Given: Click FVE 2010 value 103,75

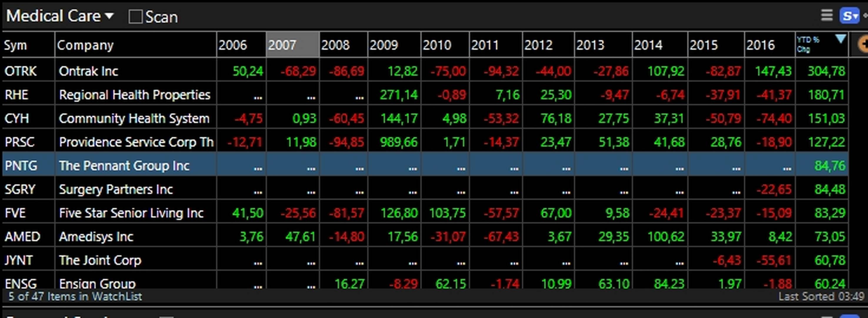Looking at the screenshot, I should point(447,213).
